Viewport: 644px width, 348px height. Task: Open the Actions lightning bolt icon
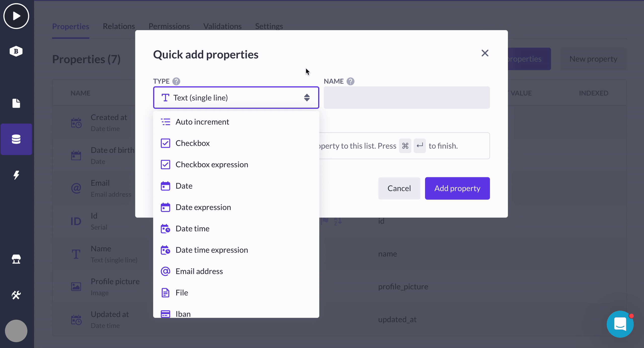click(16, 175)
